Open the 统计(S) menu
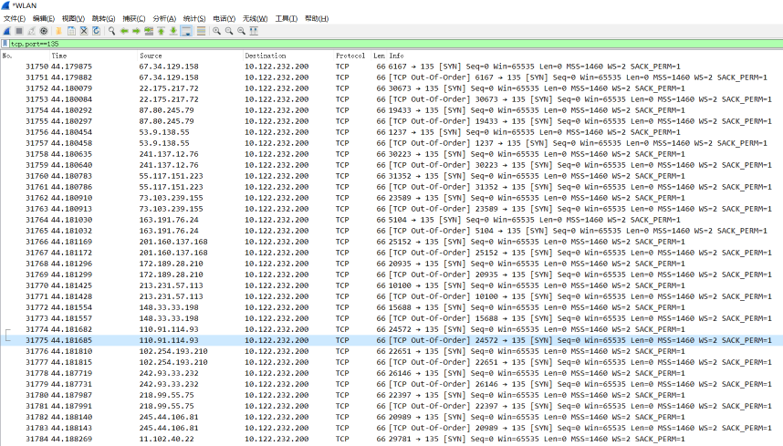This screenshot has height=446, width=783. pos(194,18)
